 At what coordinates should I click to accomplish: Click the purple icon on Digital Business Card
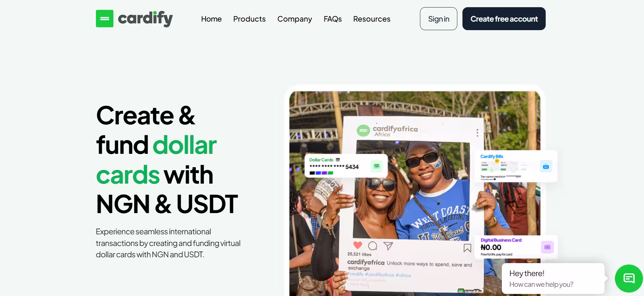point(547,247)
